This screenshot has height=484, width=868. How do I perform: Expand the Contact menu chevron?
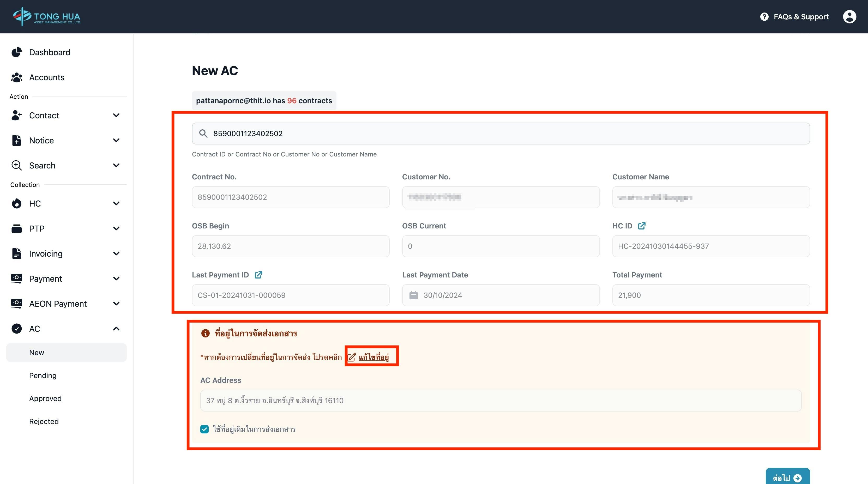(116, 115)
